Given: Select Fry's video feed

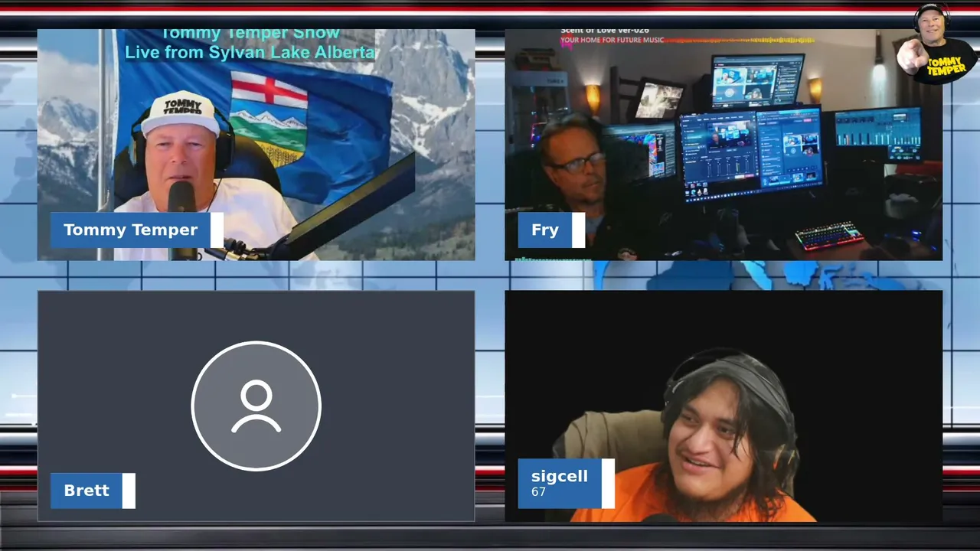Looking at the screenshot, I should [724, 145].
